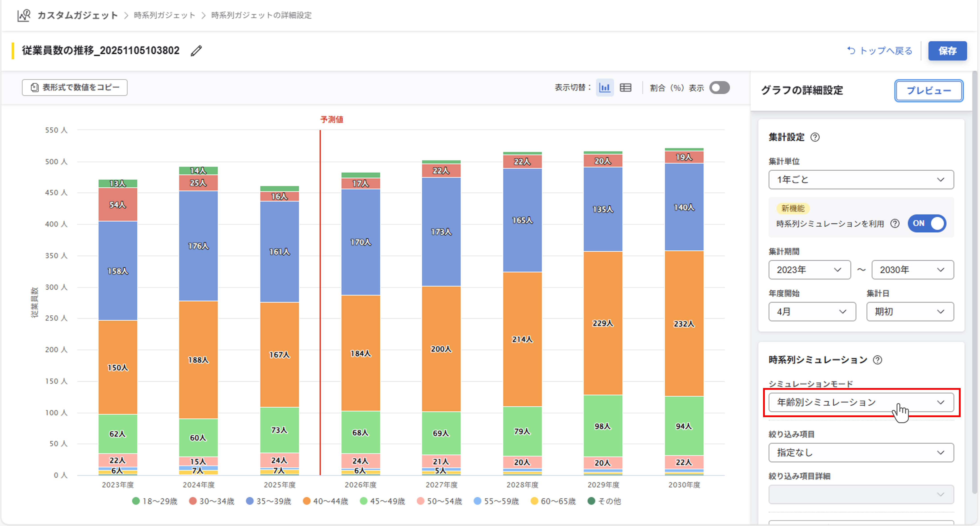980x526 pixels.
Task: Click the help icon next to 集計設定
Action: coord(815,137)
